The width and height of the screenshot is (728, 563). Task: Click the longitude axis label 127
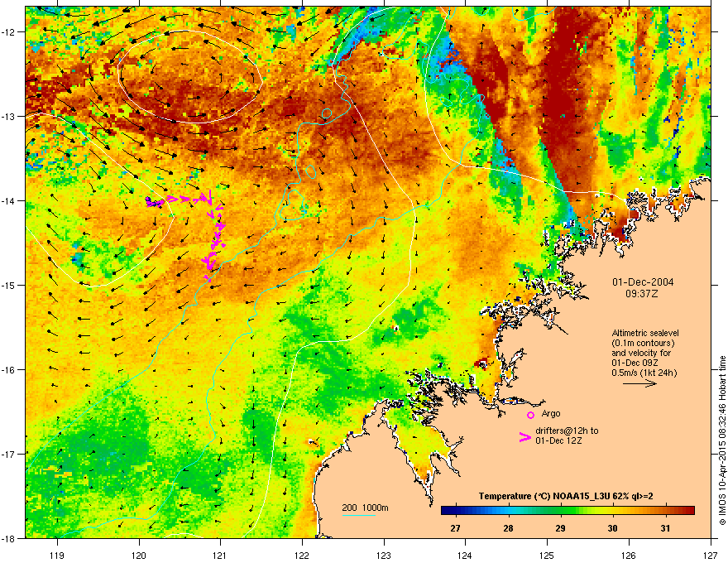click(x=711, y=555)
